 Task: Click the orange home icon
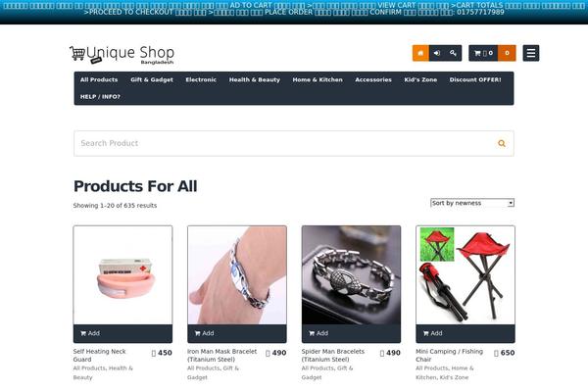coord(420,53)
